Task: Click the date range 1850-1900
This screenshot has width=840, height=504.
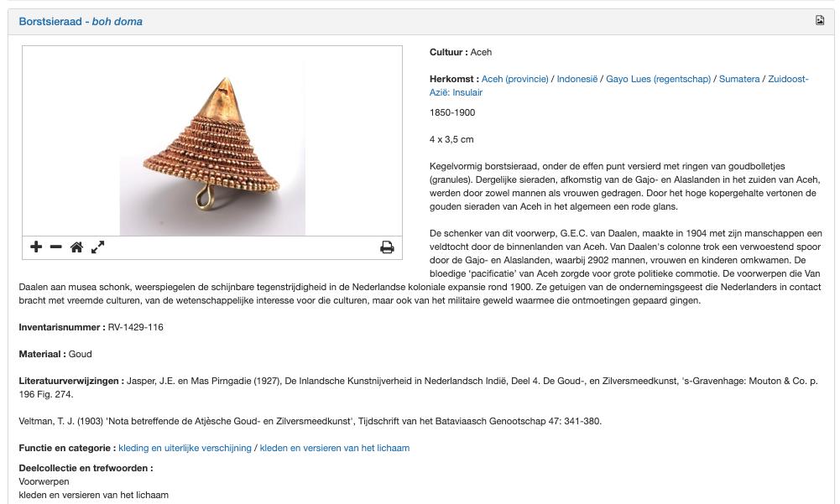Action: point(452,112)
